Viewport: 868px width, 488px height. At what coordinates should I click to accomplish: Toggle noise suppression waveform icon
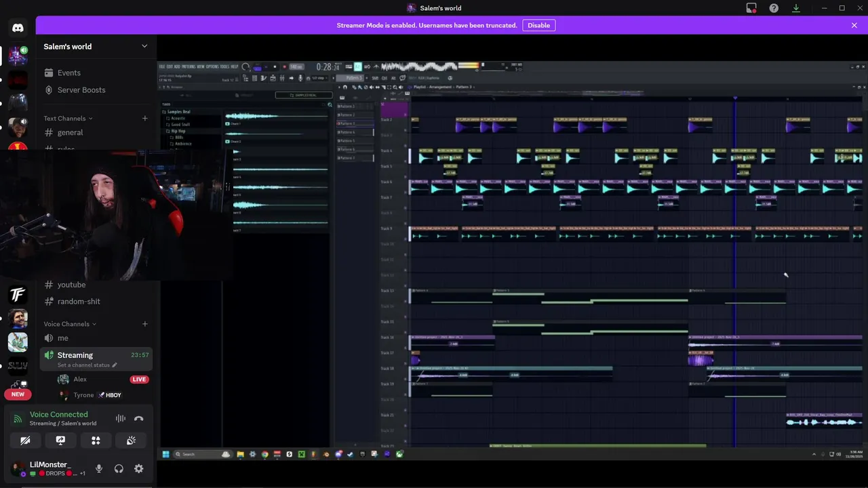pos(120,419)
